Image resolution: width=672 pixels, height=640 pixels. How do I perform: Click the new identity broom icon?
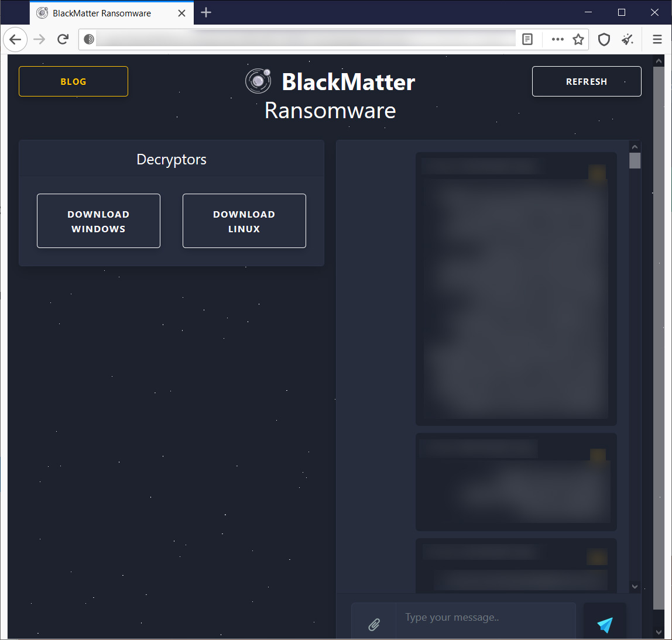(628, 39)
